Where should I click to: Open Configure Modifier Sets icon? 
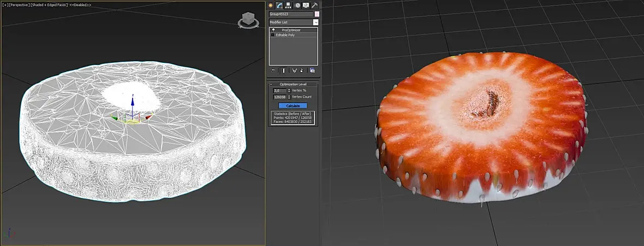click(312, 71)
